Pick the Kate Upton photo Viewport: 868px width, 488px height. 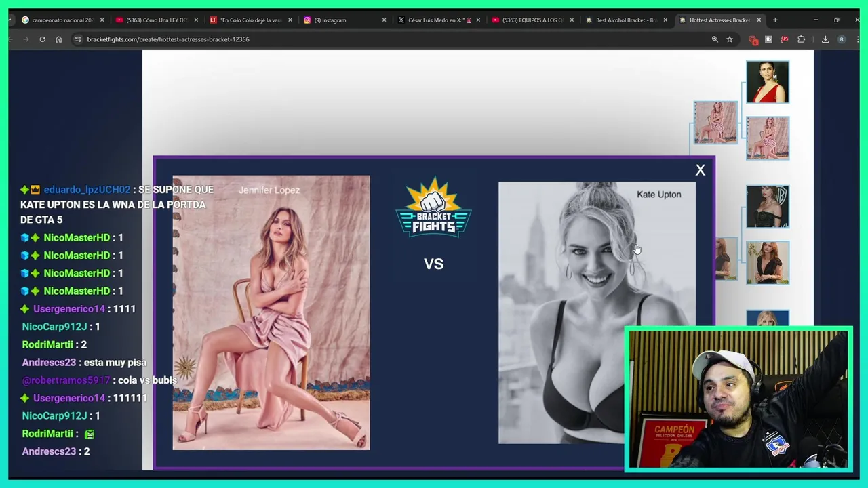tap(597, 312)
